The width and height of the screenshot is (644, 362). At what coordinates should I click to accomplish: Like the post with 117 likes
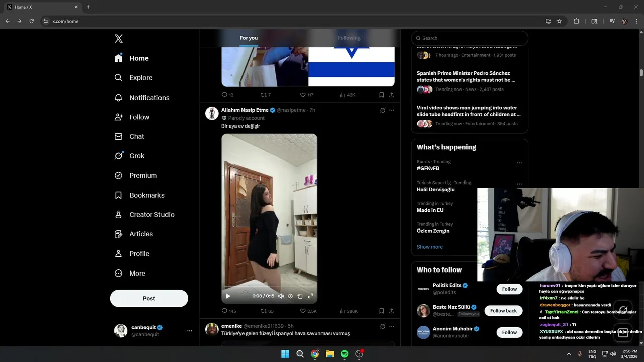coord(306,95)
